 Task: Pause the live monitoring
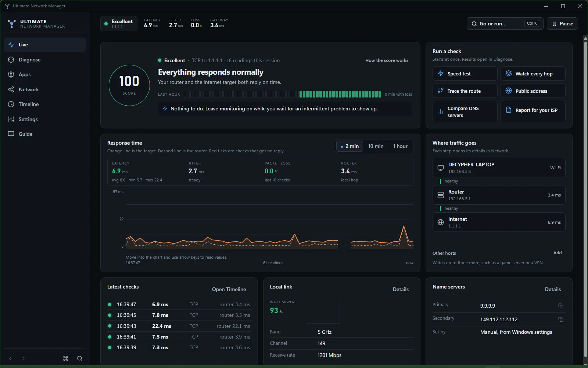[x=562, y=24]
